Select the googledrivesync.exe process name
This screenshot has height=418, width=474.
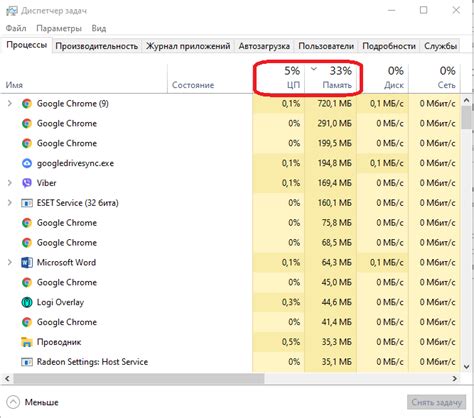click(75, 163)
